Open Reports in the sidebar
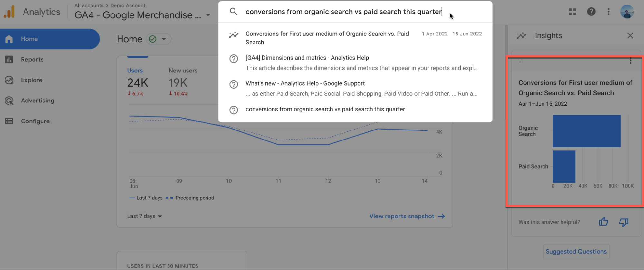Image resolution: width=644 pixels, height=270 pixels. tap(32, 60)
